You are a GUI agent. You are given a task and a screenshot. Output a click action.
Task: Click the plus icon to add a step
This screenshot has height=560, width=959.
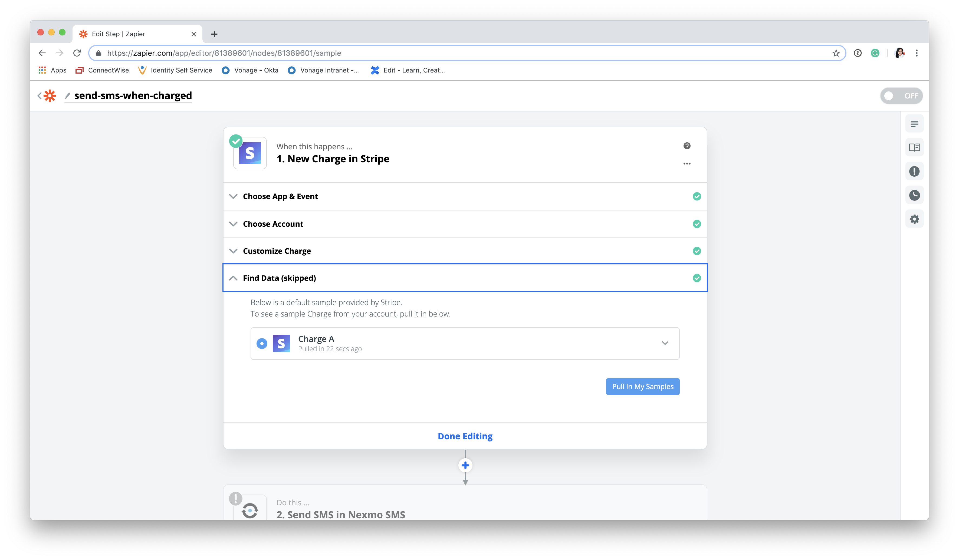[x=465, y=465]
